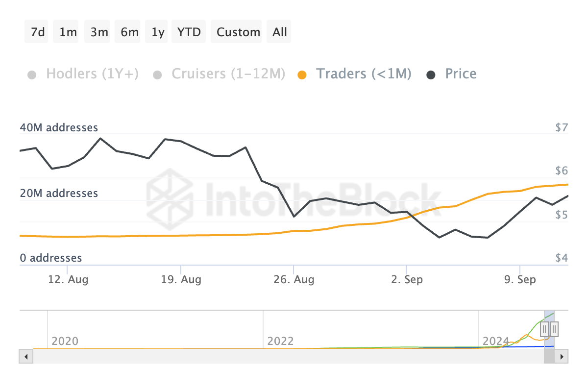The height and width of the screenshot is (392, 588).
Task: Hide the Traders (<1M) series
Action: point(363,74)
